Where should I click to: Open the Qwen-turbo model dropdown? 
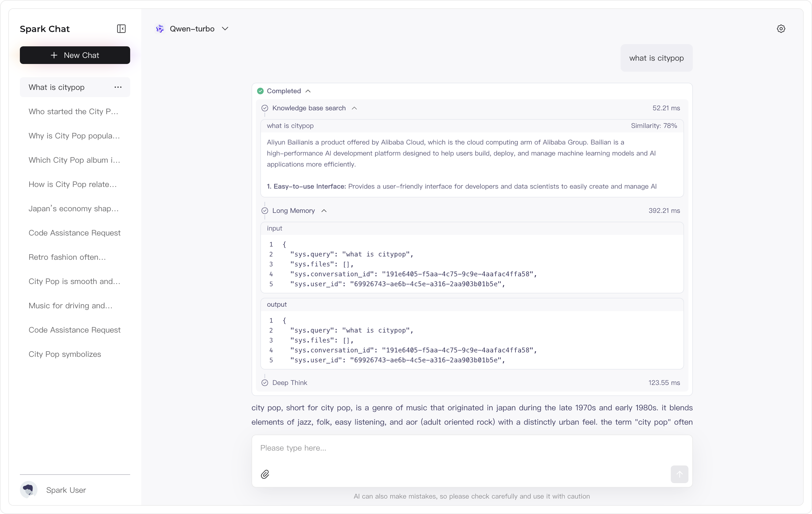coord(225,29)
